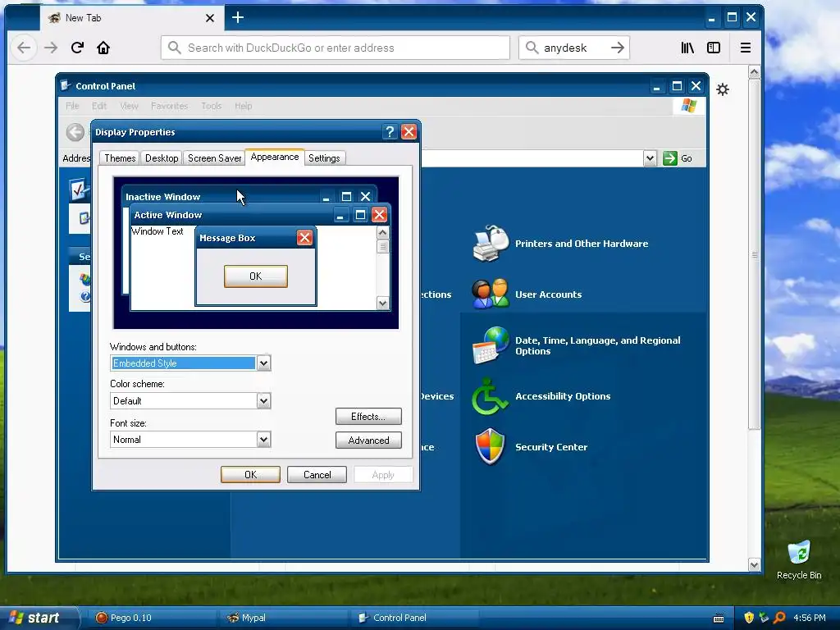
Task: Click browser scrollbar down arrow
Action: (755, 564)
